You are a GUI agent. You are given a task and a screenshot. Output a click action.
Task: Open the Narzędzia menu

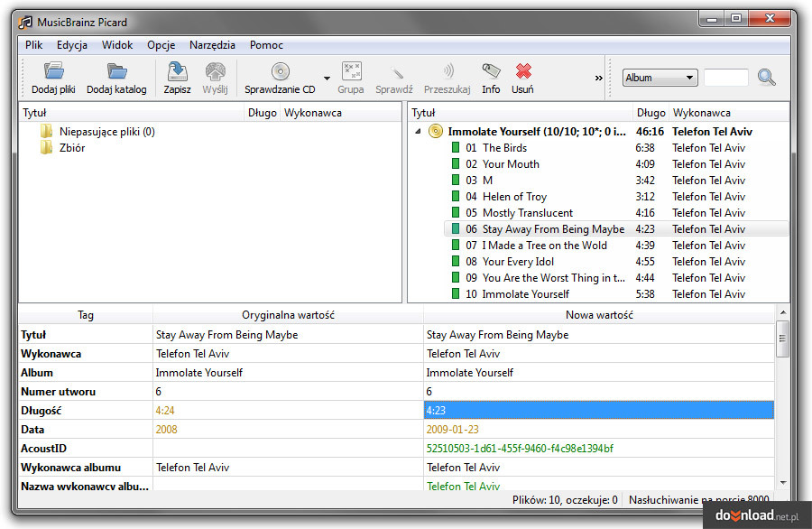coord(212,45)
